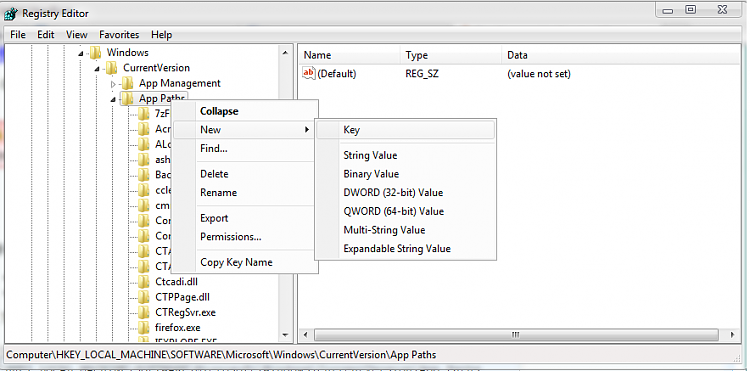Image resolution: width=750 pixels, height=371 pixels.
Task: Click the values pane scroll left arrow
Action: pyautogui.click(x=306, y=335)
